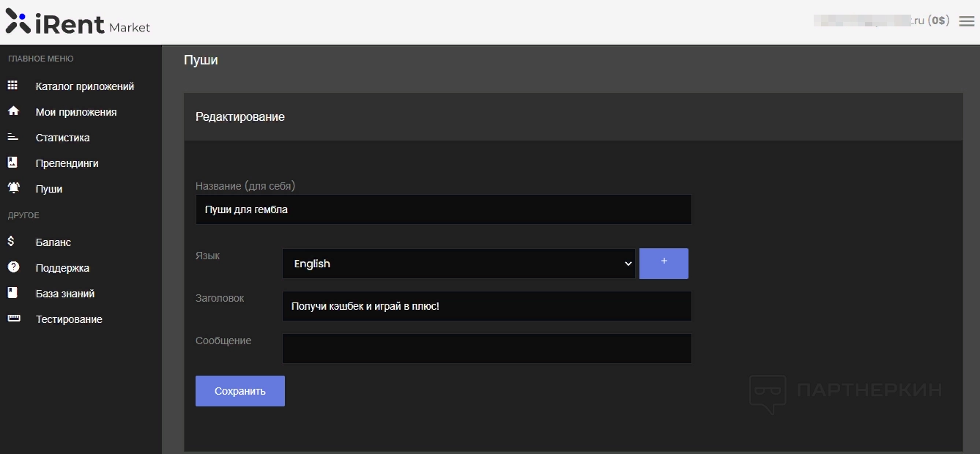Viewport: 980px width, 454px height.
Task: Click the iRent Market logo
Action: coord(78,22)
